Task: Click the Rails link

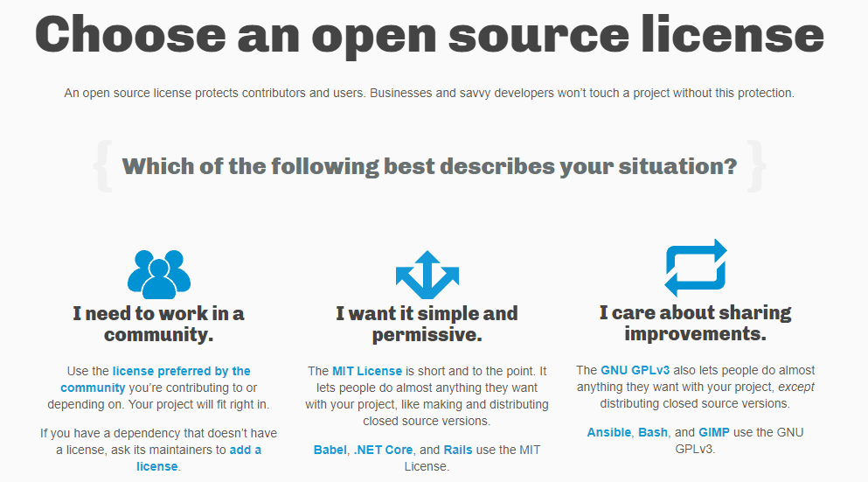Action: point(459,451)
